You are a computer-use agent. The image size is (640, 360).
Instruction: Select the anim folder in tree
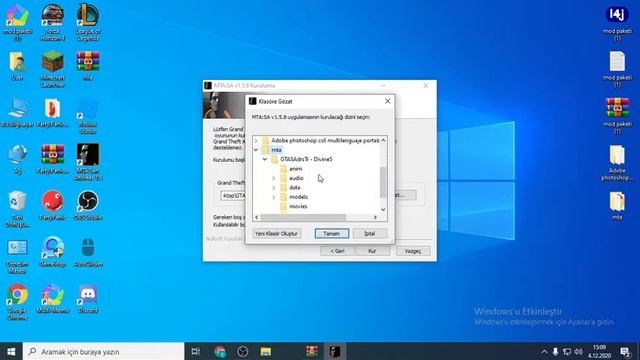click(x=296, y=169)
